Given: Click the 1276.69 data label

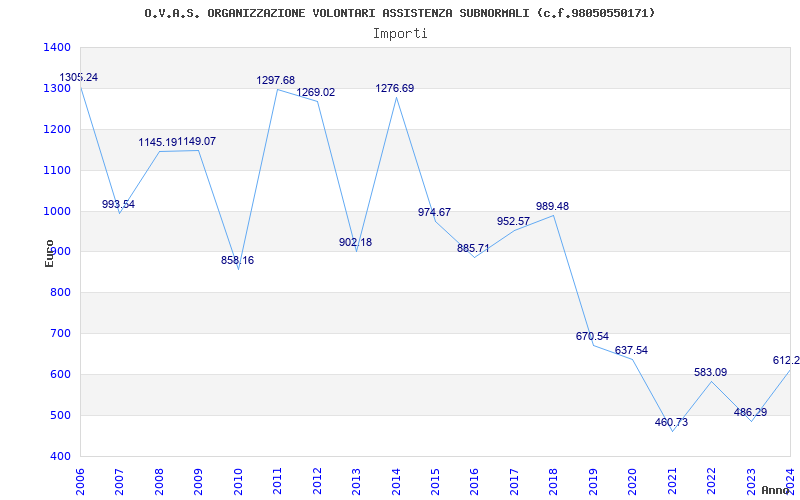Looking at the screenshot, I should (x=394, y=89).
